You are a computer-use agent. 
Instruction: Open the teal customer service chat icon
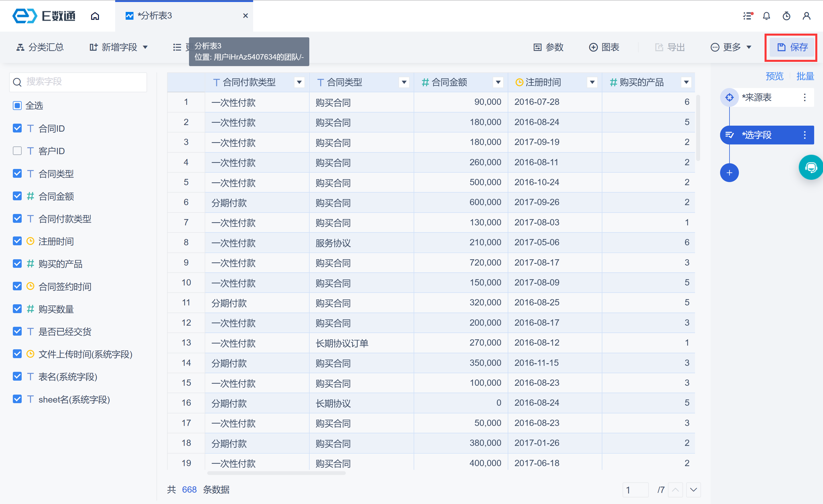[x=811, y=167]
